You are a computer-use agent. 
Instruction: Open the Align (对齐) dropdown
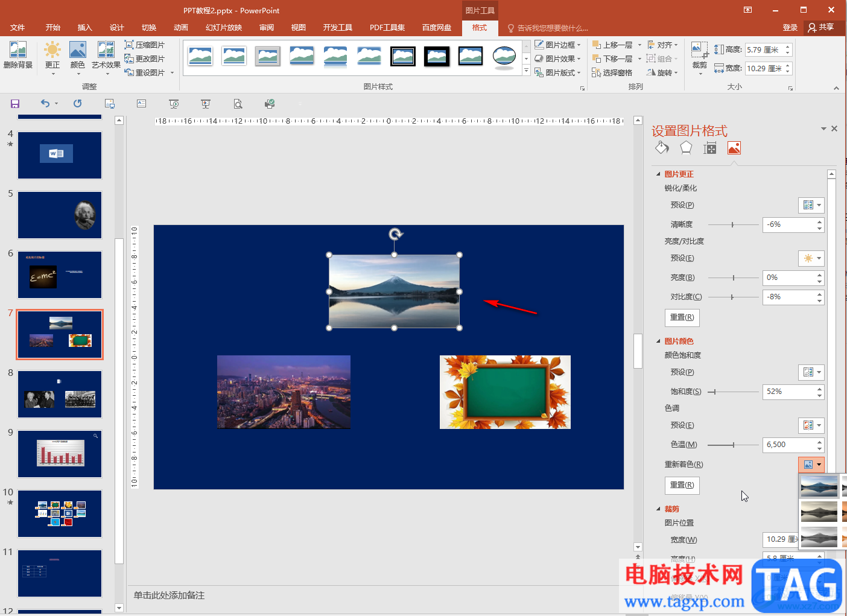pyautogui.click(x=662, y=45)
